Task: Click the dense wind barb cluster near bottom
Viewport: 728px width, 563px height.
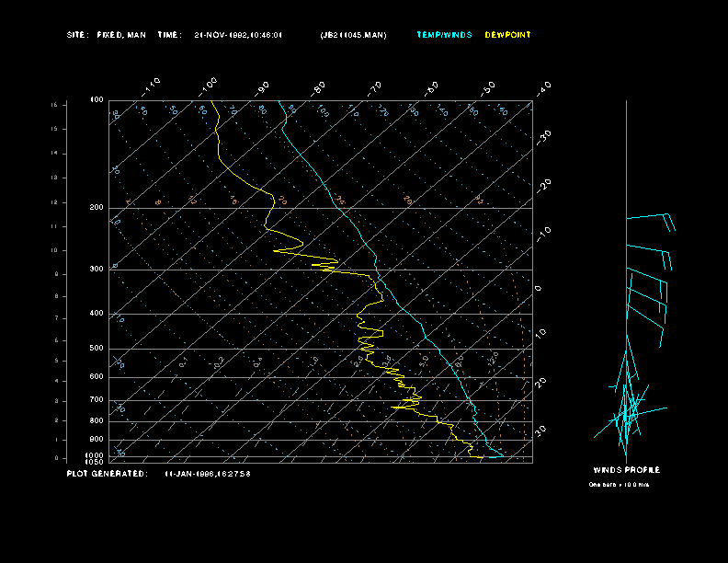Action: tap(628, 410)
